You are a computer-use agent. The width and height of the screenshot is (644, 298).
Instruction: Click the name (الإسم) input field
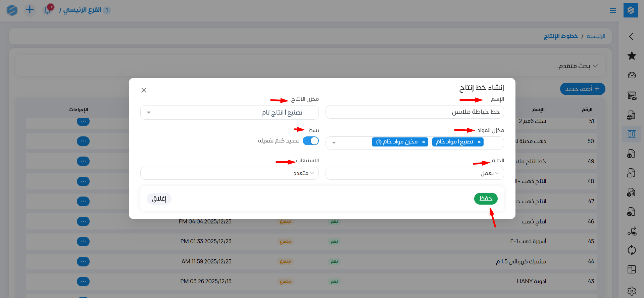(x=414, y=112)
